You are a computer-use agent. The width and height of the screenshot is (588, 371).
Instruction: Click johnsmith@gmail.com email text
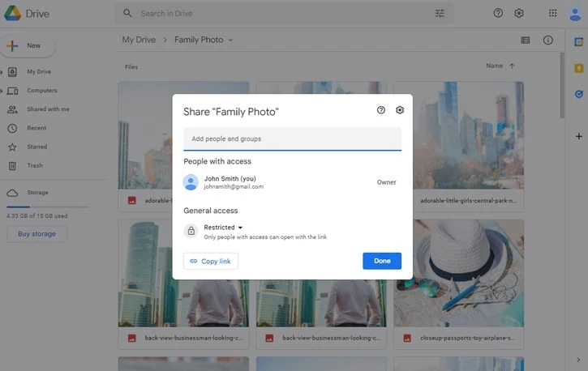[x=234, y=186]
